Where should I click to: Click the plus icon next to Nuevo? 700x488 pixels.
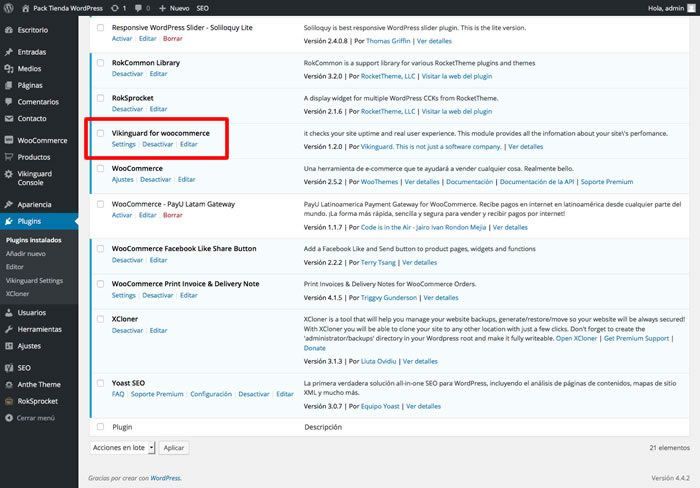coord(162,8)
